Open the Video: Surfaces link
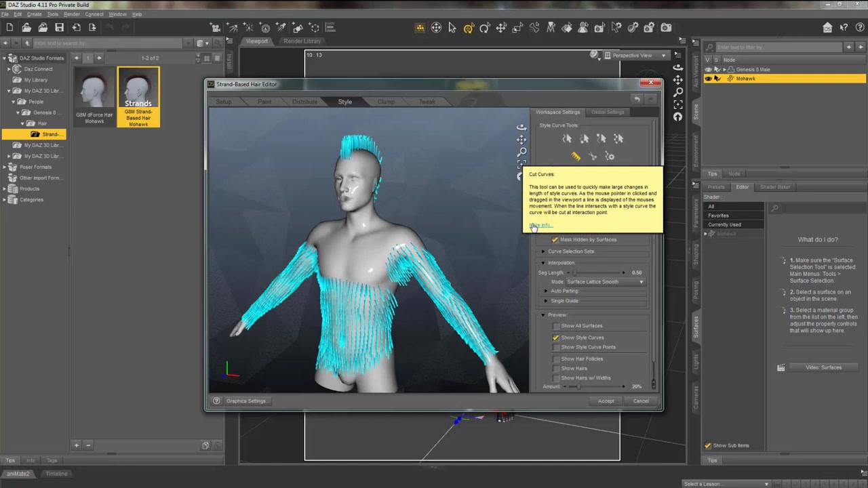Screen dimensions: 868x488 [x=823, y=367]
